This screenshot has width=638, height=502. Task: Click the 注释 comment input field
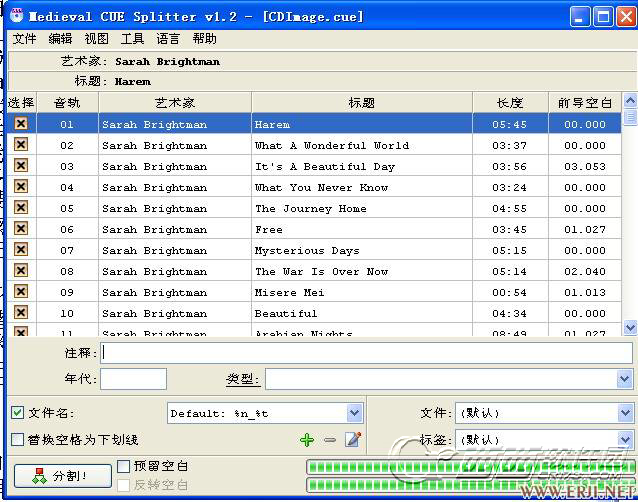point(367,353)
